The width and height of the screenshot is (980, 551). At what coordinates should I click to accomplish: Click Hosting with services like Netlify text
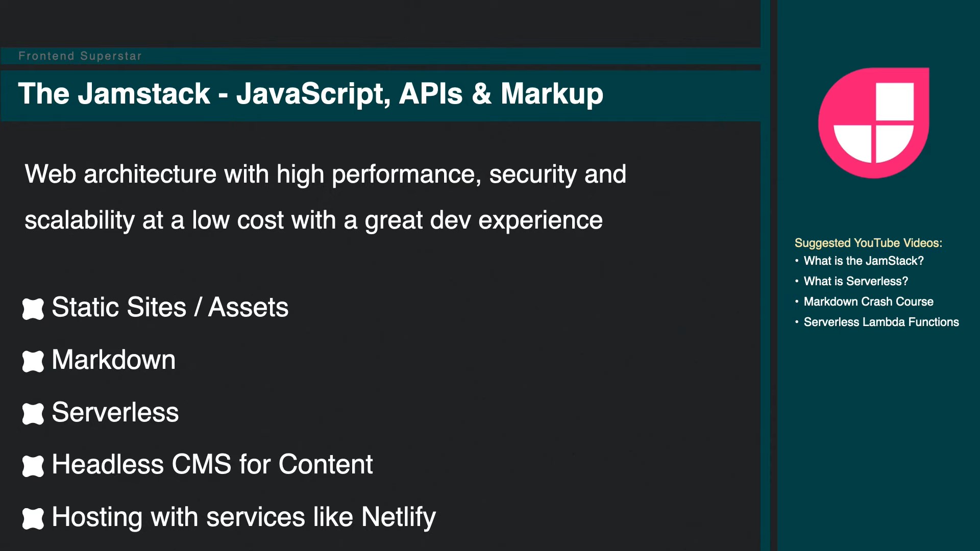pyautogui.click(x=244, y=518)
